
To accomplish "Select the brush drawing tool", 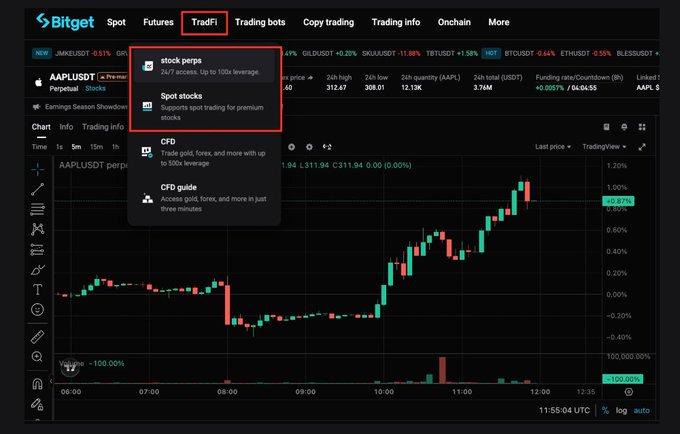I will 38,270.
